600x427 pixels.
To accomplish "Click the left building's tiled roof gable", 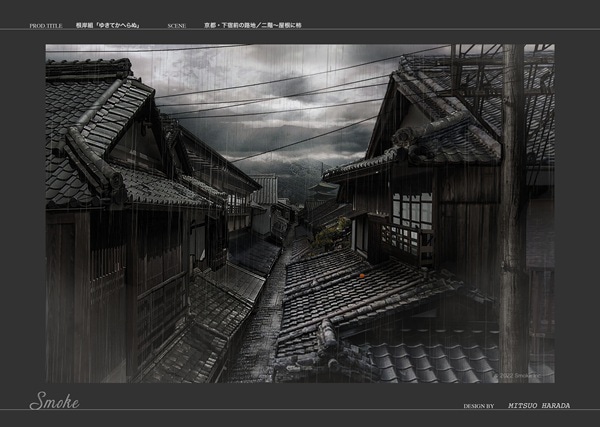I will [95, 130].
